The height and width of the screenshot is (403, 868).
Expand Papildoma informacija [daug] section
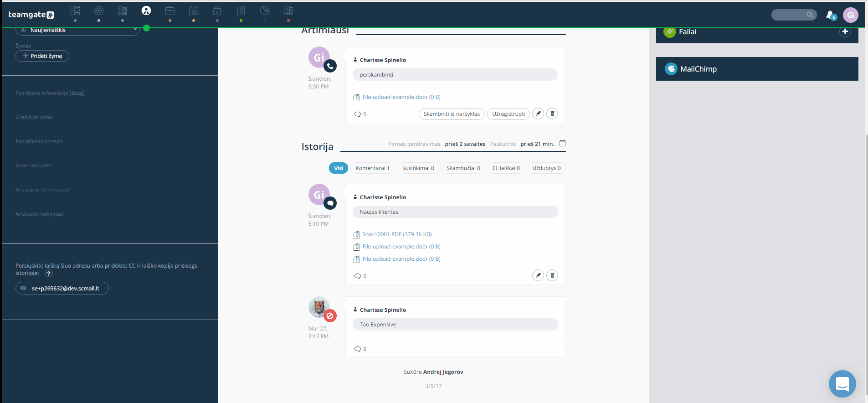tap(50, 93)
